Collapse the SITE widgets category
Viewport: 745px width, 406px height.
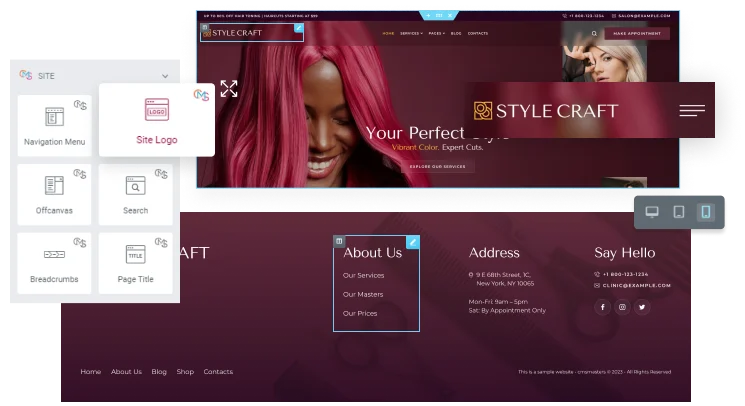[165, 76]
